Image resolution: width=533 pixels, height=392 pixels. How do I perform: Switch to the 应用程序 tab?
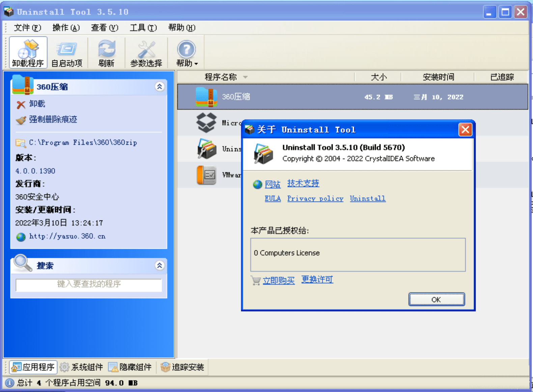pyautogui.click(x=33, y=367)
